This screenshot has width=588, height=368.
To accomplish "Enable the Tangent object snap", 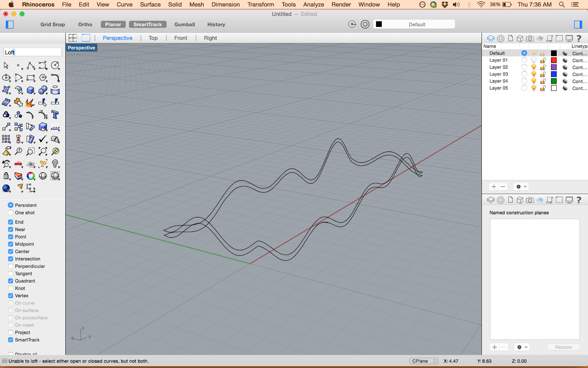I will point(11,274).
